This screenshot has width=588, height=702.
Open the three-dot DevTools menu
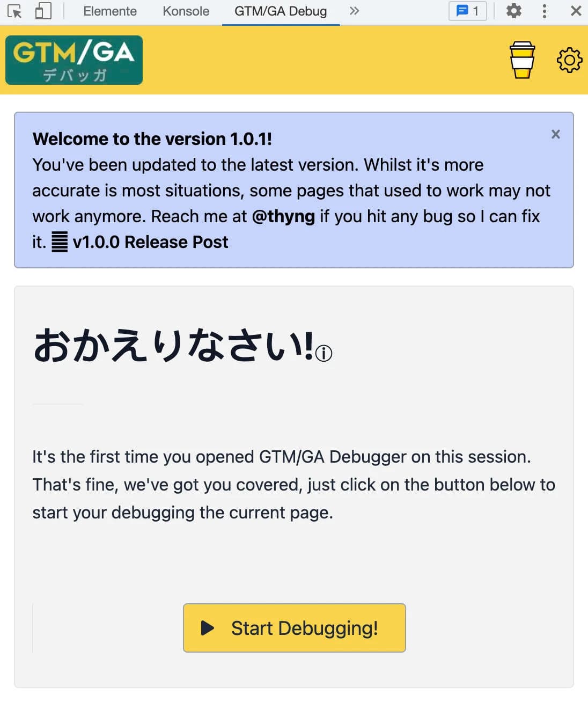click(x=544, y=11)
